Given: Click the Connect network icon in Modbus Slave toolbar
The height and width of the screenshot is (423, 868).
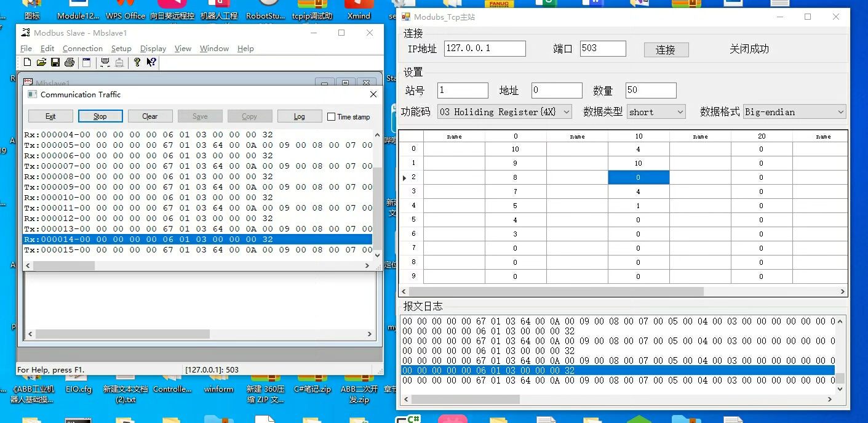Looking at the screenshot, I should (x=105, y=62).
